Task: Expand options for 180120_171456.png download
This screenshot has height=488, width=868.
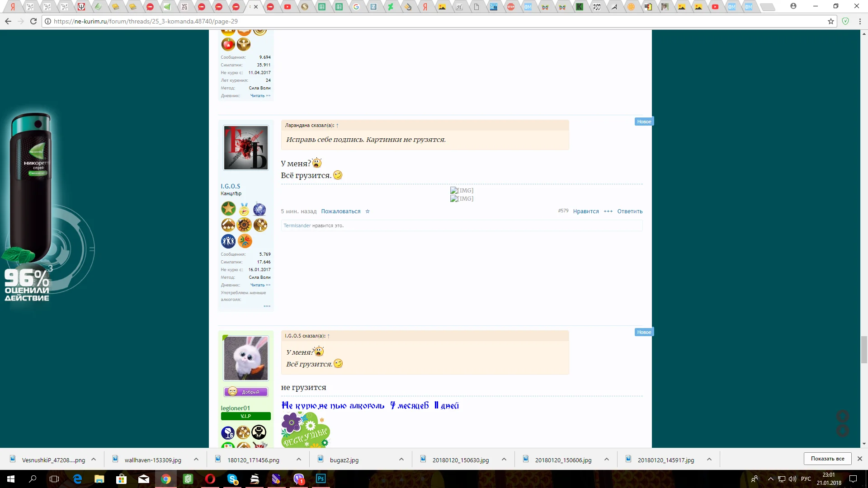Action: (299, 460)
